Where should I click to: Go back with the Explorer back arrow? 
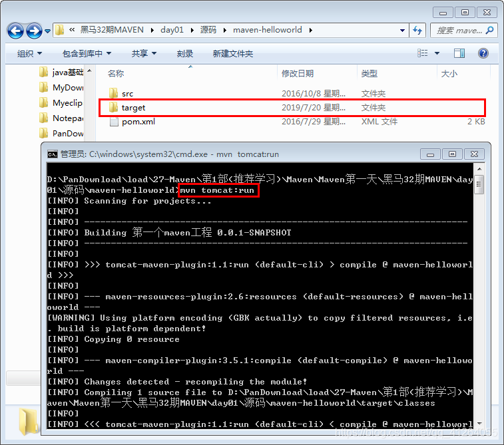click(x=15, y=31)
